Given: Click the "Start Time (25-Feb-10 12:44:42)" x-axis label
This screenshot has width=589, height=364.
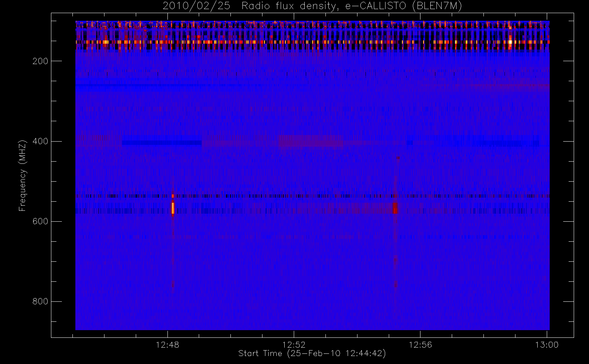Looking at the screenshot, I should (x=312, y=353).
